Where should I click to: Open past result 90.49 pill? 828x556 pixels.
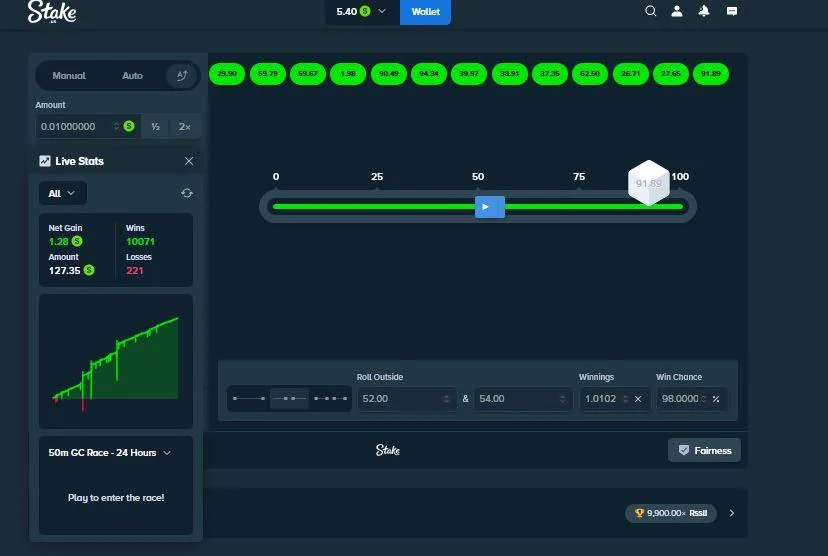coord(389,73)
